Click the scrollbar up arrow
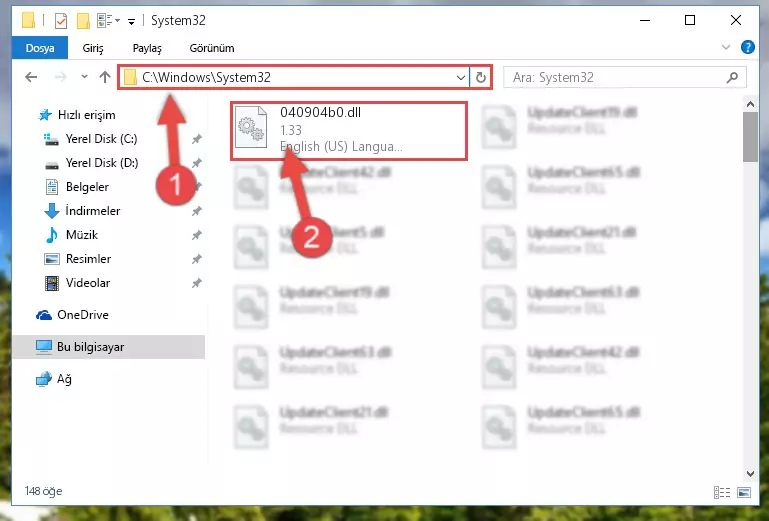 pyautogui.click(x=750, y=104)
